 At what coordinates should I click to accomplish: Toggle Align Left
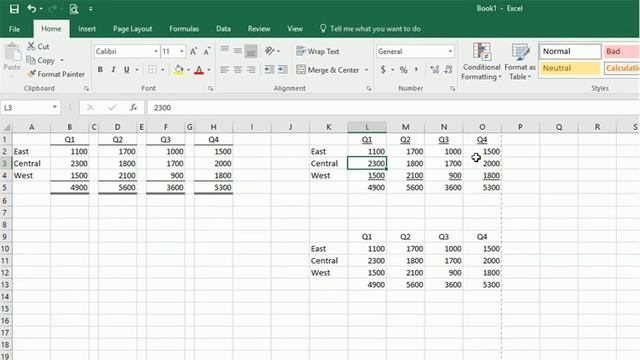click(224, 70)
